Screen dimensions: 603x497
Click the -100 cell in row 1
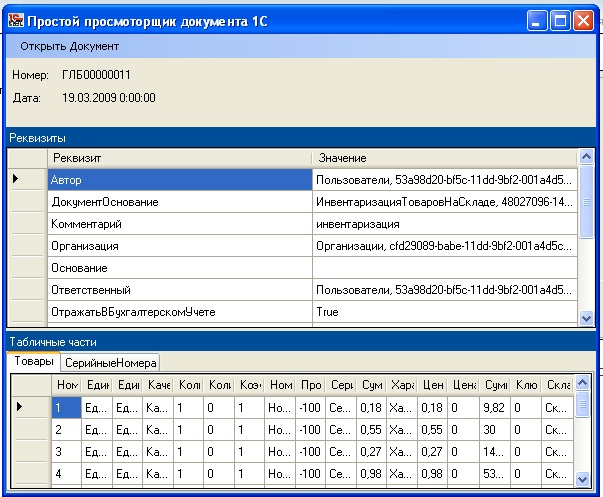click(x=310, y=407)
